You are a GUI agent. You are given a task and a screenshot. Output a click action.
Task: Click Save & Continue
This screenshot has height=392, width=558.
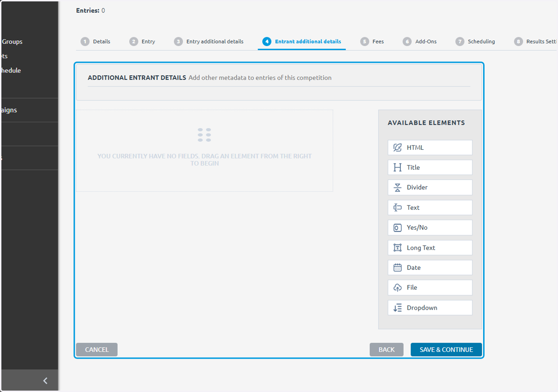pyautogui.click(x=446, y=350)
